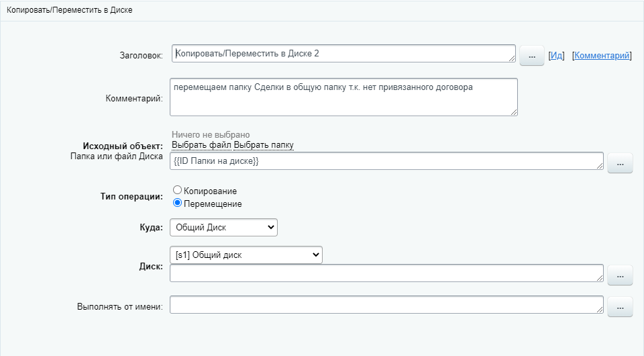Click the ellipsis button next to Диск field
The image size is (644, 356).
[620, 274]
